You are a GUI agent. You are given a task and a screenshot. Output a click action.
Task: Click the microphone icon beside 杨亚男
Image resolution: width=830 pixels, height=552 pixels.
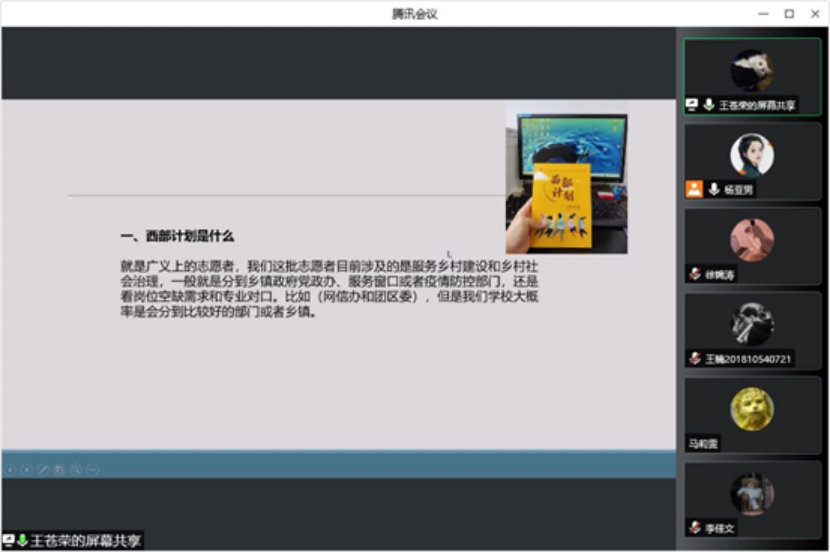[x=713, y=189]
